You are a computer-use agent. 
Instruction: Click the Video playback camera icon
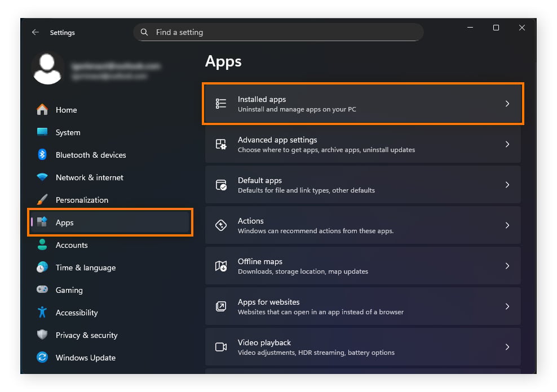point(221,347)
